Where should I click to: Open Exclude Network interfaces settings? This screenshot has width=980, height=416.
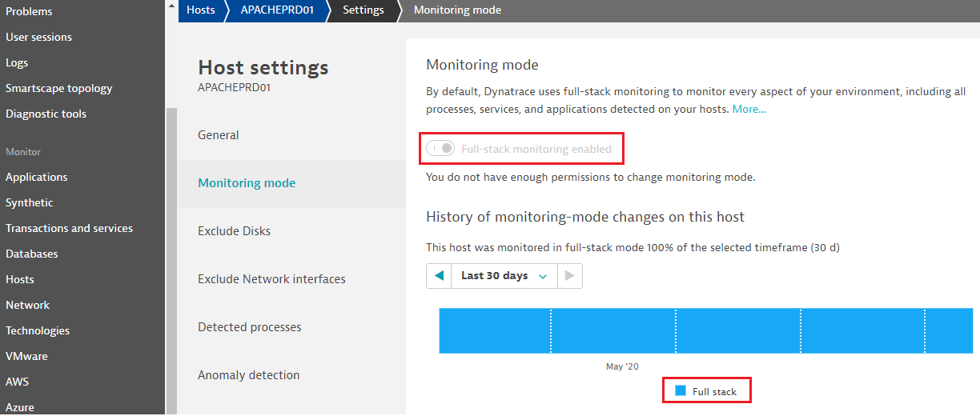tap(271, 279)
